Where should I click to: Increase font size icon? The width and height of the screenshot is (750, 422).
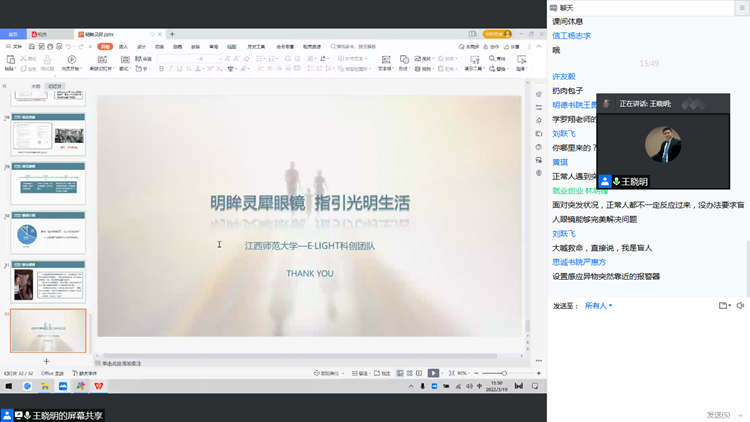(x=227, y=58)
